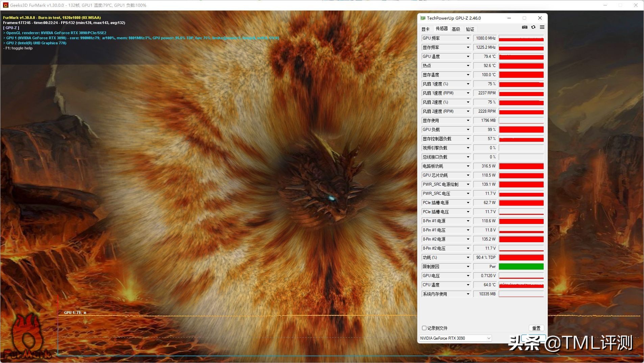
Task: Expand the 系统内存使用 dropdown
Action: click(468, 294)
